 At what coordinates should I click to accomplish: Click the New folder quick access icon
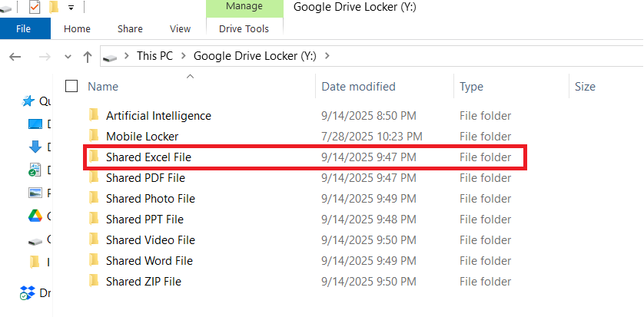coord(54,8)
